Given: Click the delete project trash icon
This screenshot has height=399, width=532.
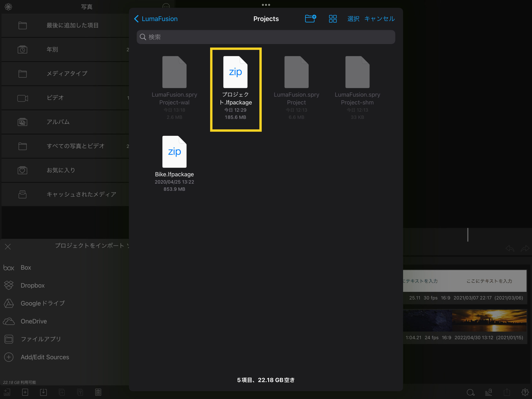Looking at the screenshot, I should (98, 392).
